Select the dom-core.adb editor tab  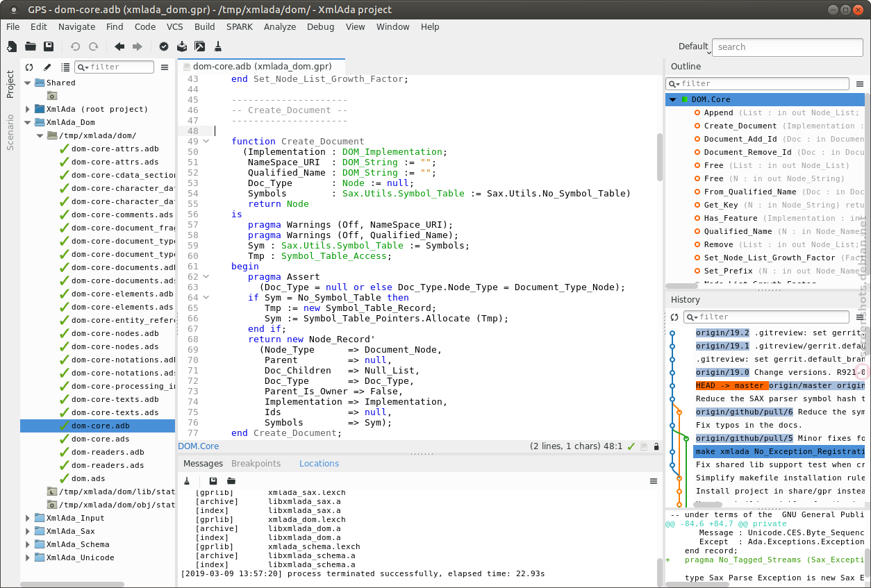262,67
